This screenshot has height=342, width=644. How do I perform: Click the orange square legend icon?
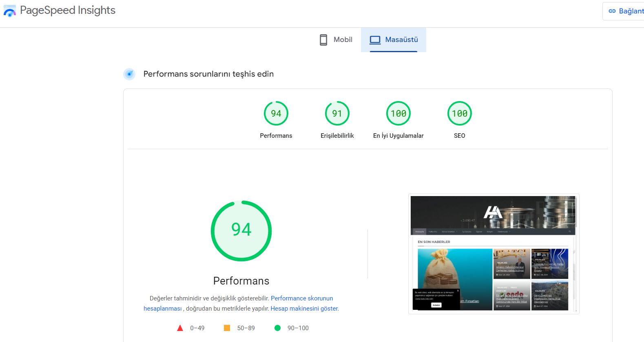point(227,328)
